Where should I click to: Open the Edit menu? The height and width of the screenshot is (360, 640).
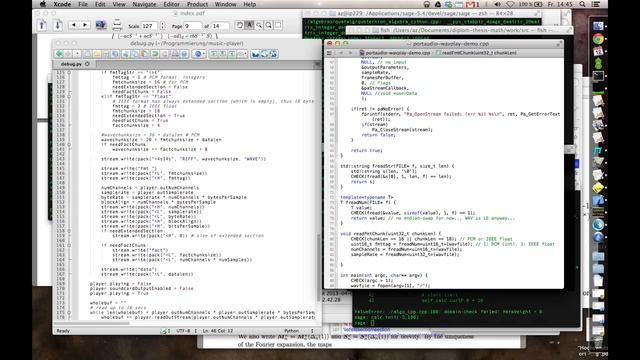pos(100,4)
